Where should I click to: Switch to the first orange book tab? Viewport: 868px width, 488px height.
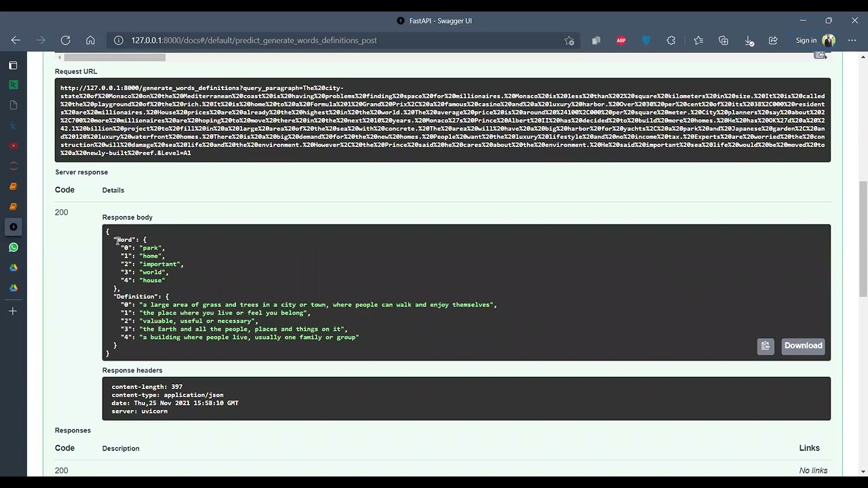13,186
